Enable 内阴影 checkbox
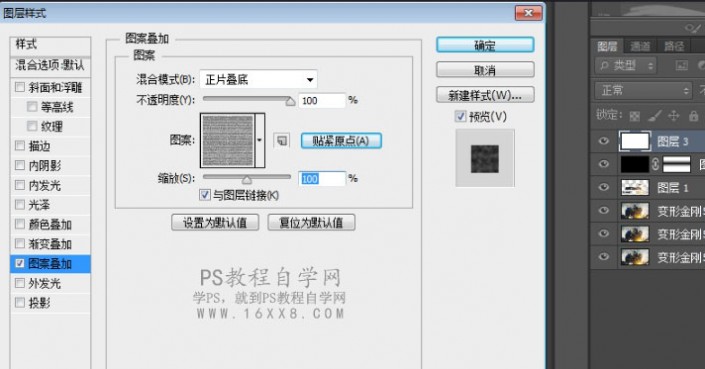The image size is (705, 369). click(x=20, y=165)
